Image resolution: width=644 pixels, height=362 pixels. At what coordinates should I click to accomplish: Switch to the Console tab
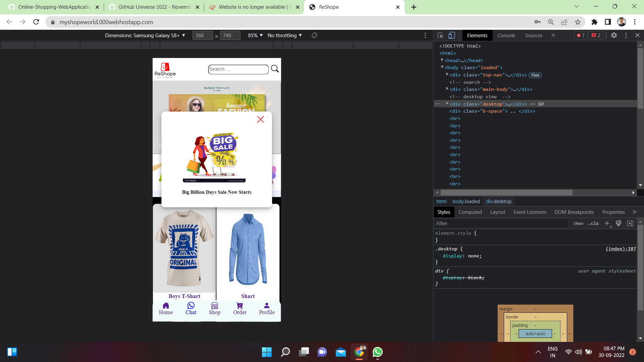(506, 35)
